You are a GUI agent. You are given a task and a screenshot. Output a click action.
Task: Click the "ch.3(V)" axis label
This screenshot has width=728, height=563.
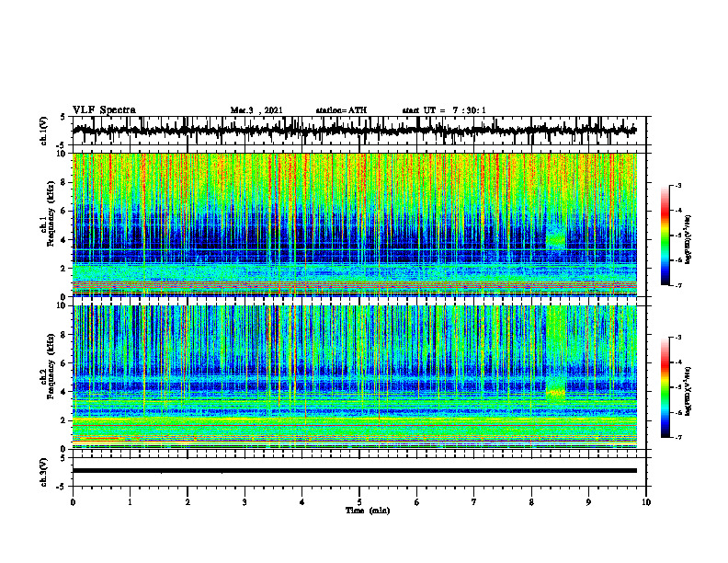pos(44,472)
